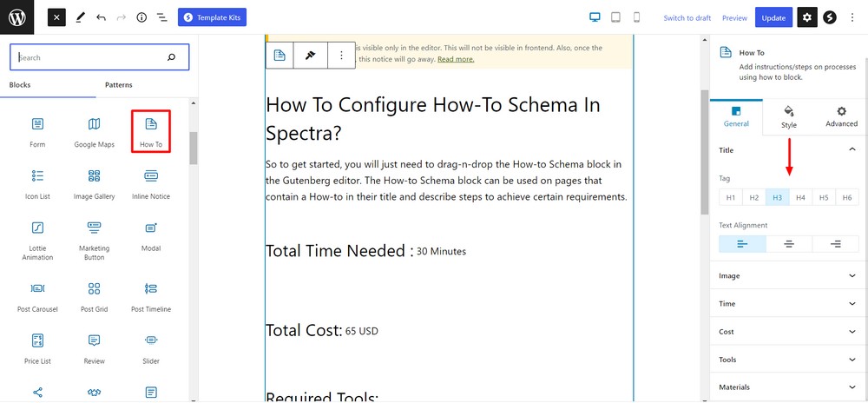The image size is (868, 403).
Task: Click the undo arrow in toolbar
Action: tap(102, 17)
